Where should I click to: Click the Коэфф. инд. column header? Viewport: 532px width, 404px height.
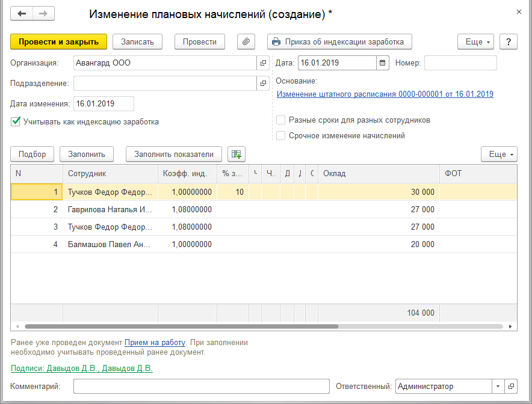click(187, 174)
